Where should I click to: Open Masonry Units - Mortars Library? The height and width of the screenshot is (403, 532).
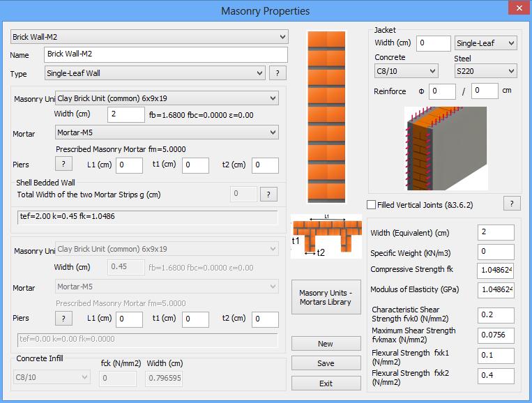[326, 297]
